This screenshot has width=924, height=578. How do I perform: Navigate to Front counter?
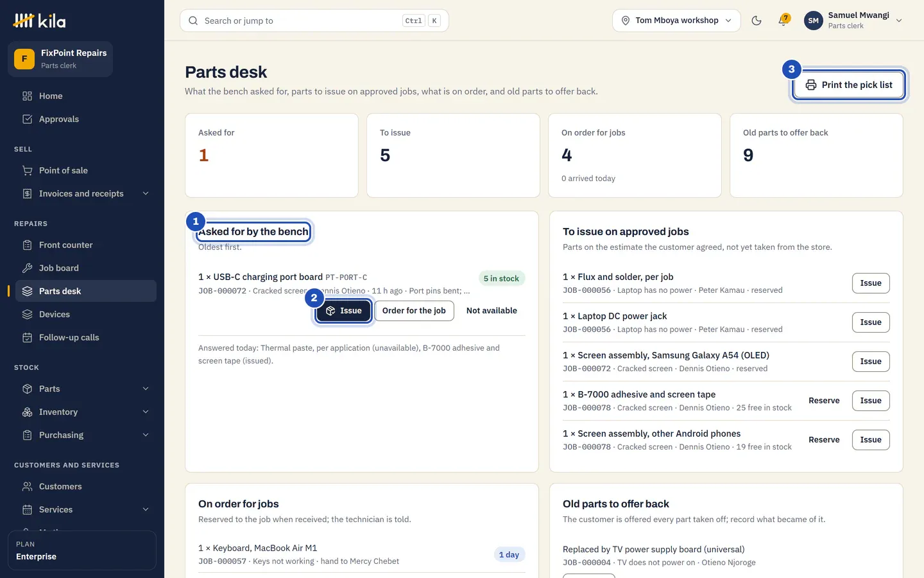(x=86, y=245)
